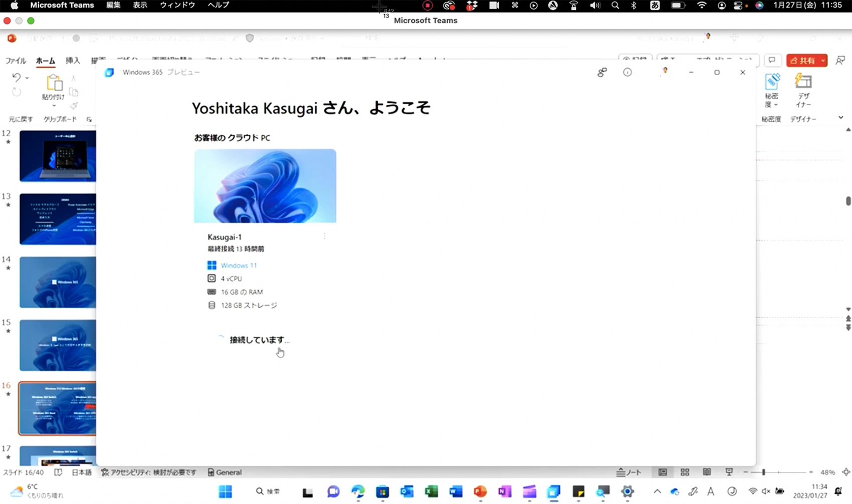Open Sticky Notes from Windows taskbar

(x=578, y=491)
